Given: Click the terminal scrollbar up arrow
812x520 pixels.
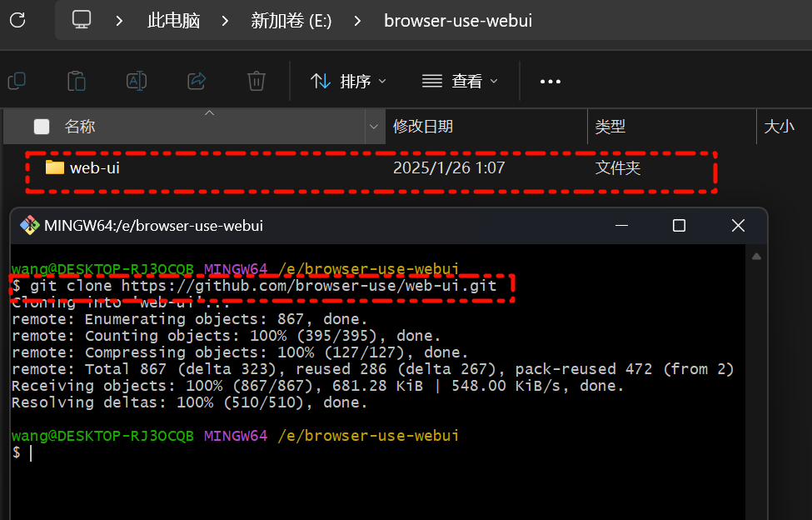Looking at the screenshot, I should pyautogui.click(x=756, y=257).
